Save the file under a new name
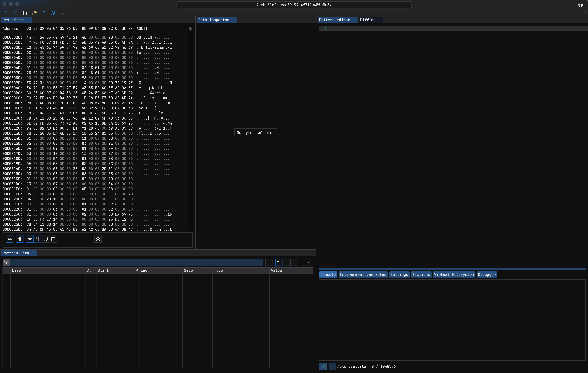The width and height of the screenshot is (588, 373). pyautogui.click(x=53, y=13)
